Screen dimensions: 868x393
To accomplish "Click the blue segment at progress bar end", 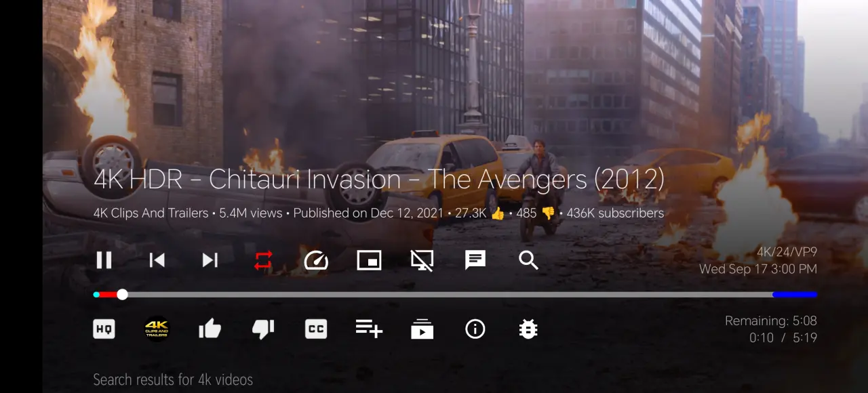I will coord(795,295).
